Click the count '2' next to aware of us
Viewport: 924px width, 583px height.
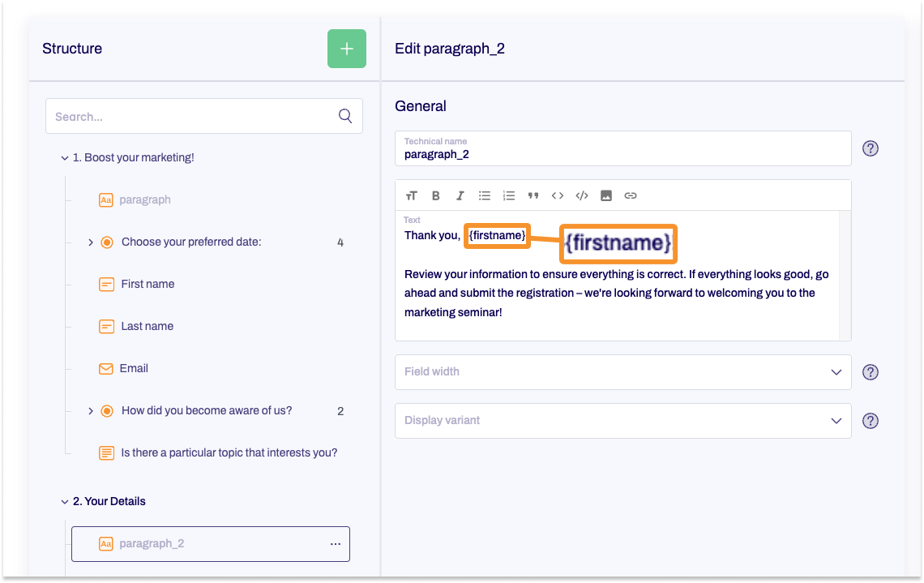pyautogui.click(x=340, y=411)
